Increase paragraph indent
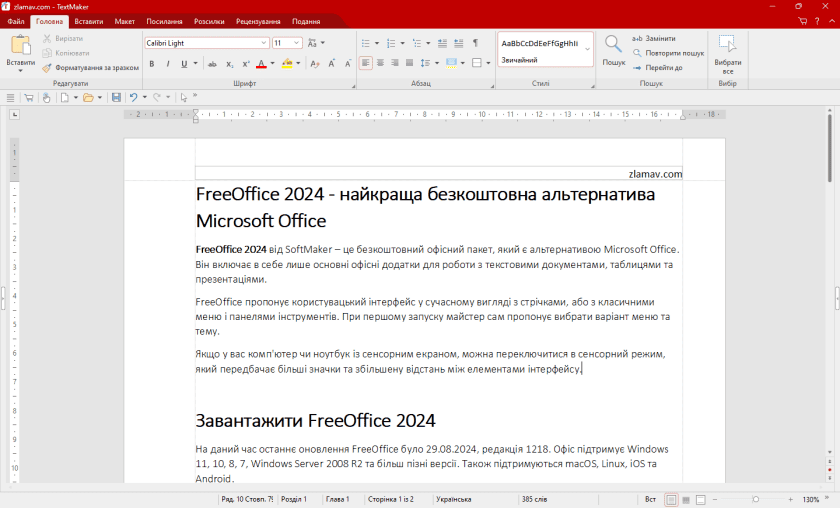Screen dimensions: 840x508 [459, 43]
